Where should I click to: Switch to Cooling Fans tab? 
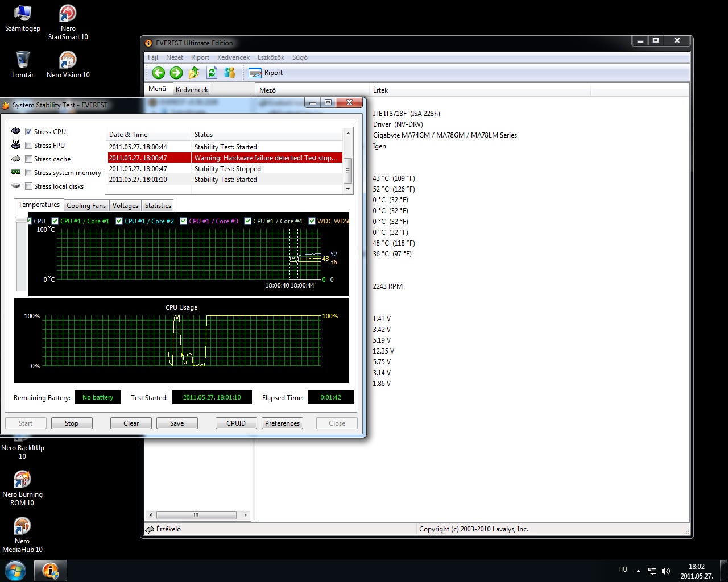(x=86, y=206)
